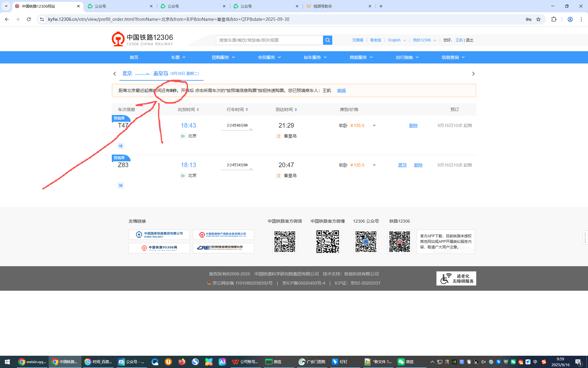Viewport: 588px width, 368px height.
Task: Unmute using the tray volume icon
Action: tap(484, 362)
